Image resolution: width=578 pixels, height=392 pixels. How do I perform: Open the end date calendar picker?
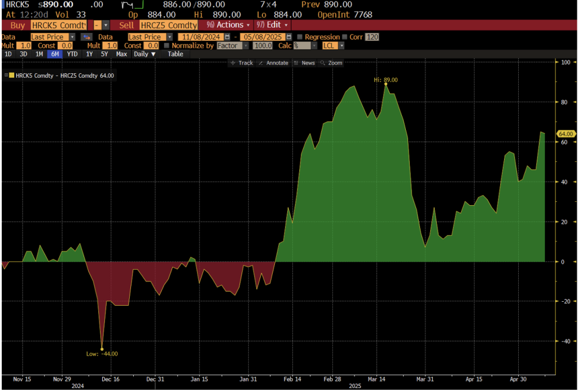click(x=288, y=37)
